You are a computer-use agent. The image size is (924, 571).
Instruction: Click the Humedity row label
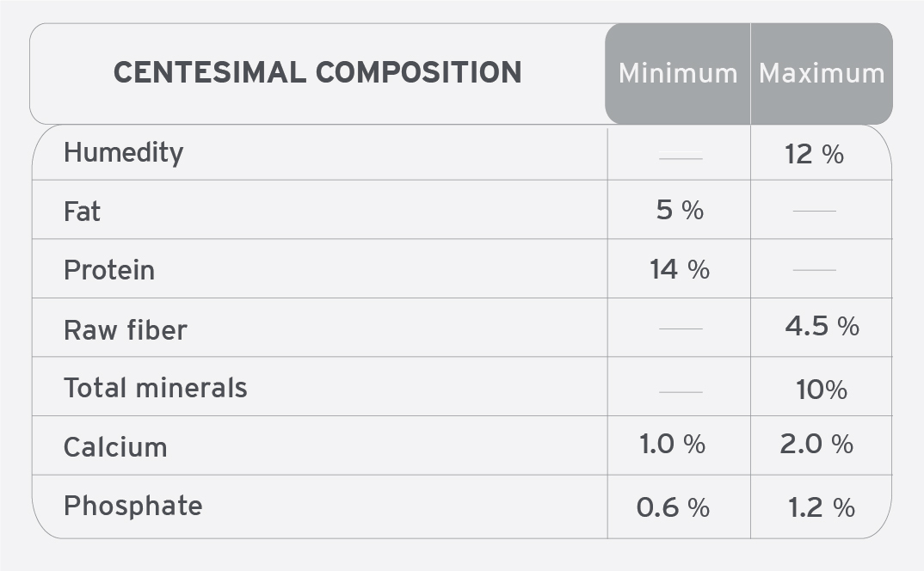(123, 153)
